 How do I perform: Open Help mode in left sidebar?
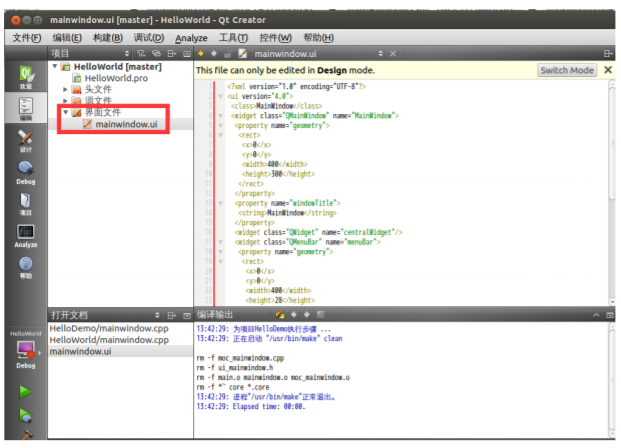pos(25,267)
